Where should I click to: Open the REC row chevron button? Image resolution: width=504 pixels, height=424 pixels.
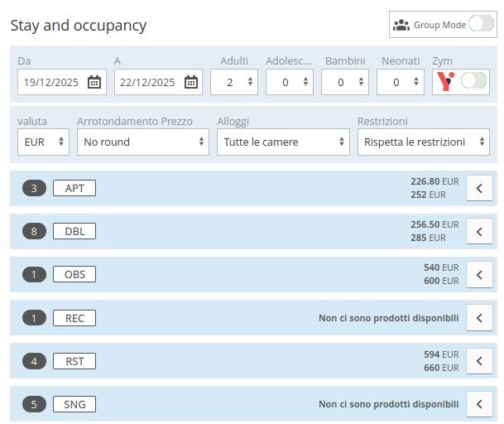tap(479, 317)
